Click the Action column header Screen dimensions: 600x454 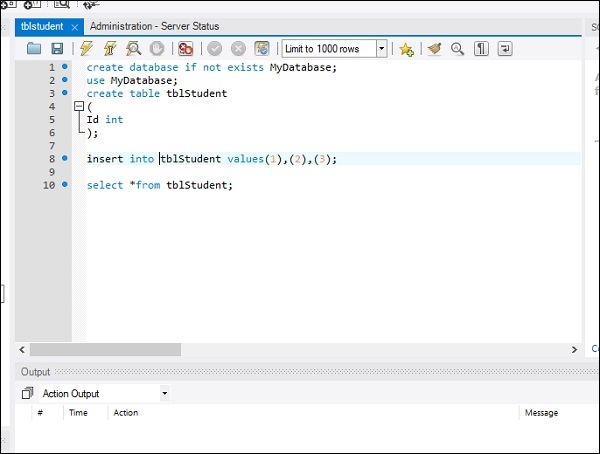(126, 413)
